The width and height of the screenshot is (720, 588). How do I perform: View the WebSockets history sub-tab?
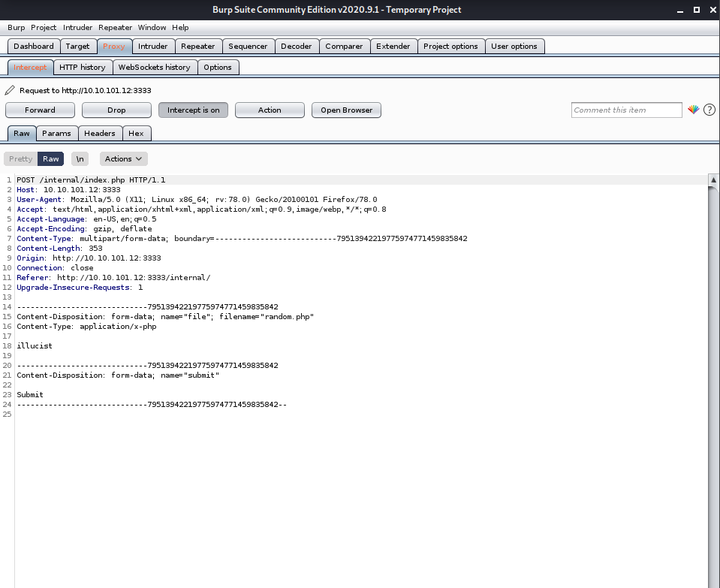[155, 68]
